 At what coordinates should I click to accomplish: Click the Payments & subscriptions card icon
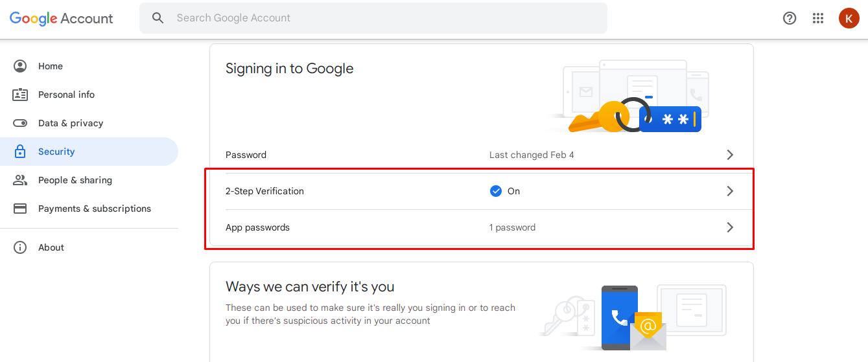point(20,209)
